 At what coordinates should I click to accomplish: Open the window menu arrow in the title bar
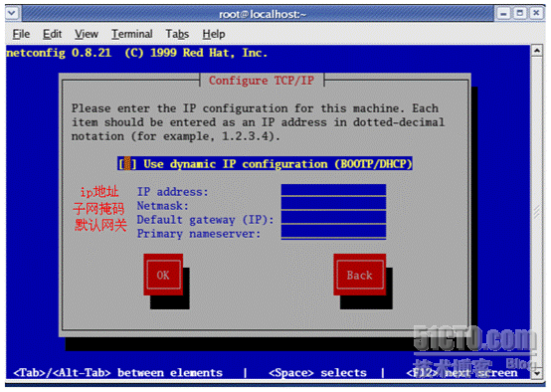pos(12,13)
